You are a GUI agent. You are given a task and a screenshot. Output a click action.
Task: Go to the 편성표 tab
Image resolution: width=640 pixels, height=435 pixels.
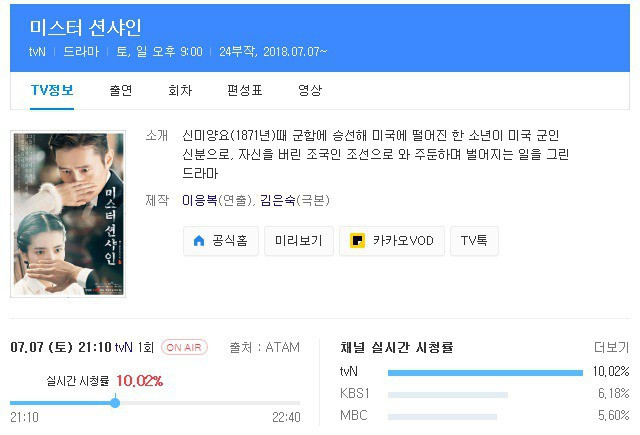[x=243, y=90]
